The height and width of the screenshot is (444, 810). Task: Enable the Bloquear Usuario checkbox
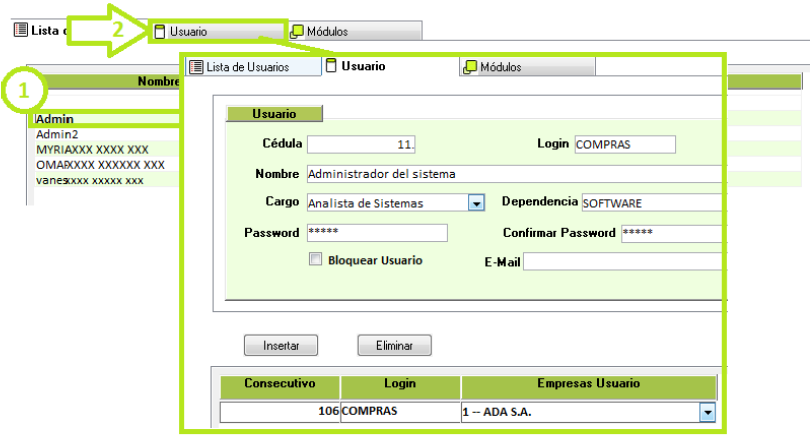[316, 260]
